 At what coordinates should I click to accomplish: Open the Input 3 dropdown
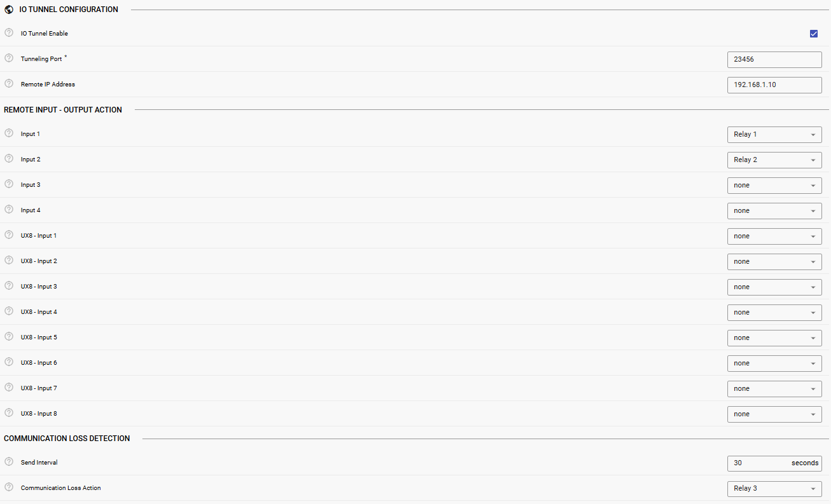click(774, 186)
